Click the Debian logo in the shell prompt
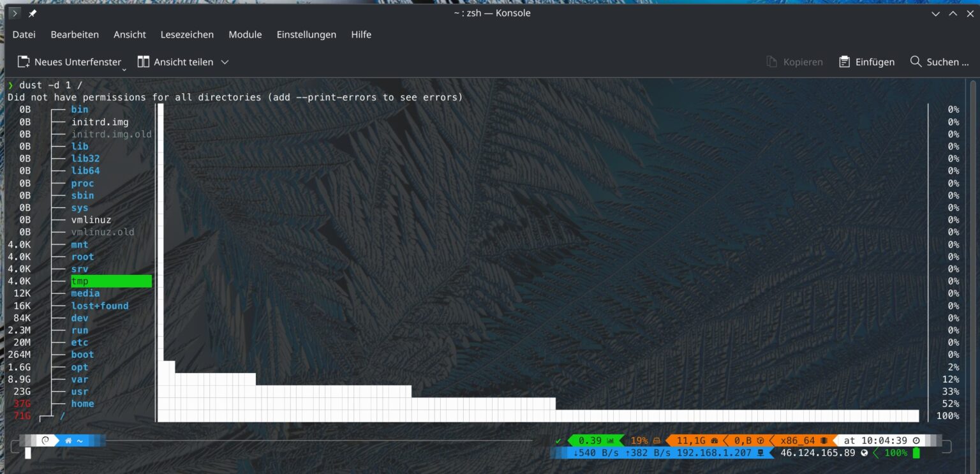The image size is (980, 474). pos(45,441)
